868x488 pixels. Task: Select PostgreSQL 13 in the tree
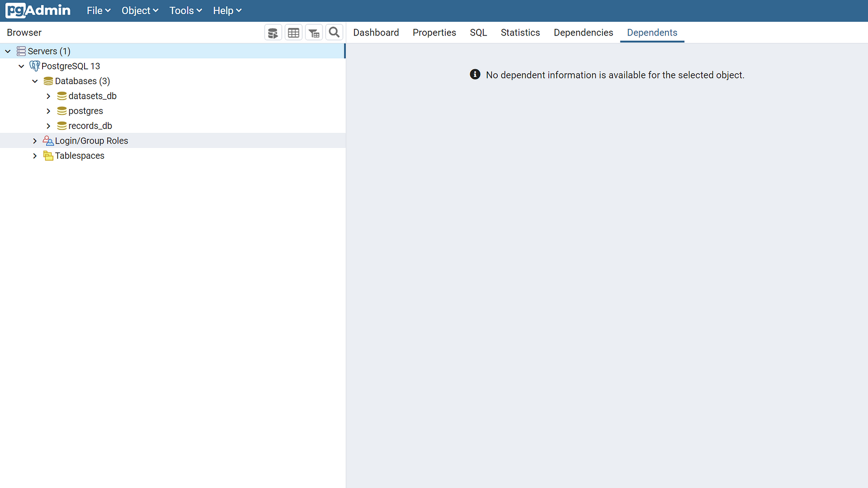click(x=71, y=66)
